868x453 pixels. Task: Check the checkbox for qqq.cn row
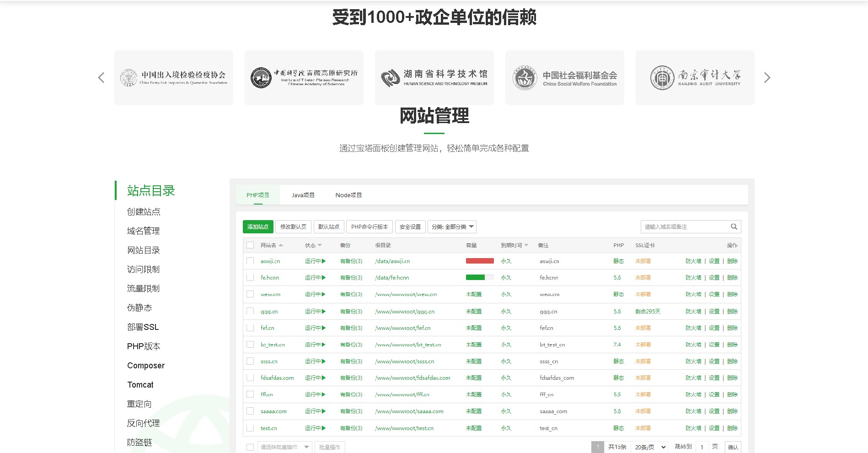click(250, 311)
